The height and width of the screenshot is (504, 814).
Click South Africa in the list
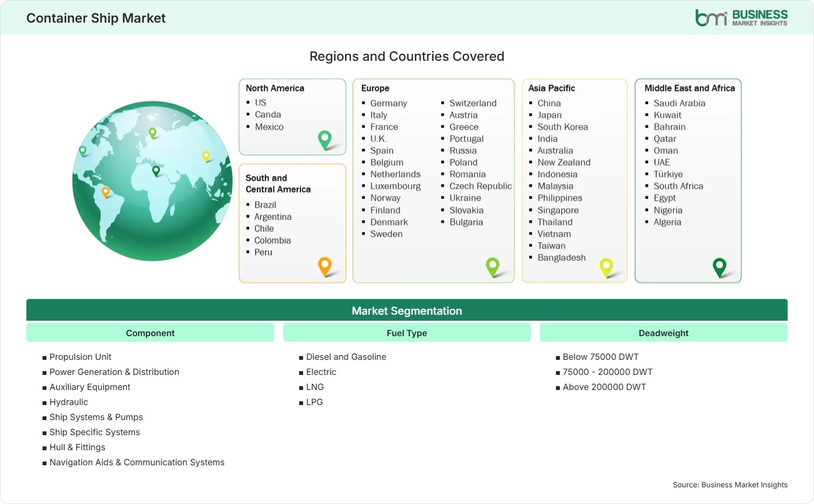pos(678,186)
